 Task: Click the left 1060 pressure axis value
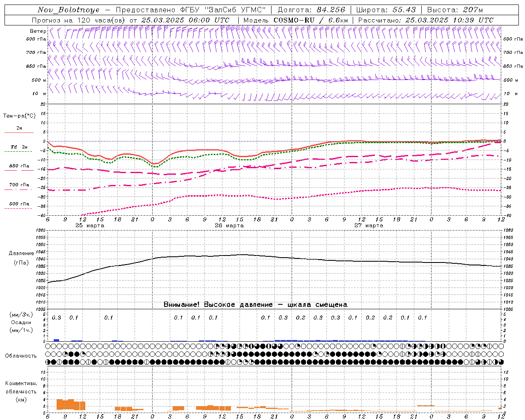[x=41, y=231]
